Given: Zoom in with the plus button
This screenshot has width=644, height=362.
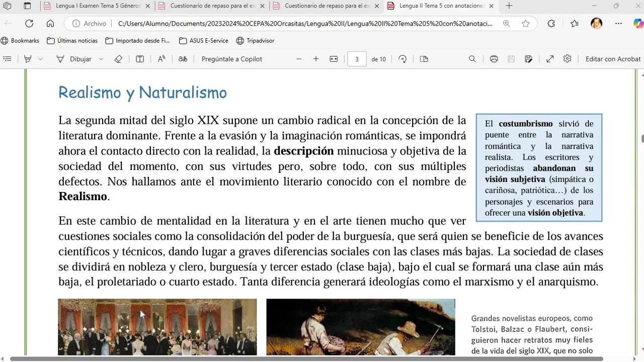Looking at the screenshot, I should pos(316,59).
